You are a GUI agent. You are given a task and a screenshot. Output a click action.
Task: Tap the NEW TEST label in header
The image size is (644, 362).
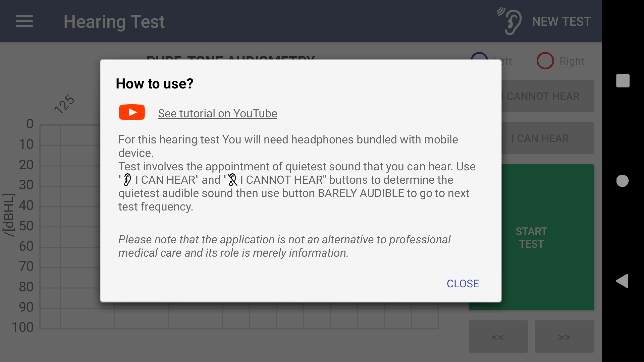coord(561,21)
